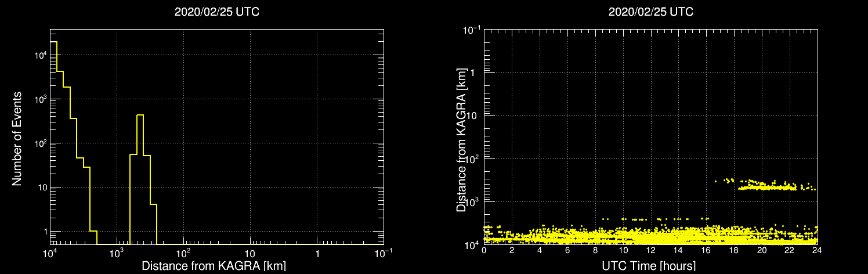Click hour tick 6 on the UTC Time axis
The width and height of the screenshot is (868, 274).
tap(567, 251)
